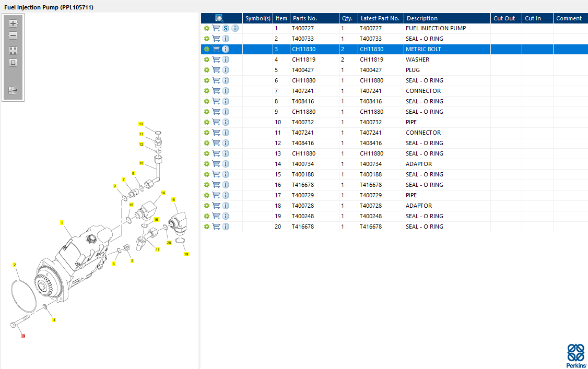The width and height of the screenshot is (588, 369).
Task: Add item 10 PIPE T400732 to cart
Action: (x=216, y=122)
